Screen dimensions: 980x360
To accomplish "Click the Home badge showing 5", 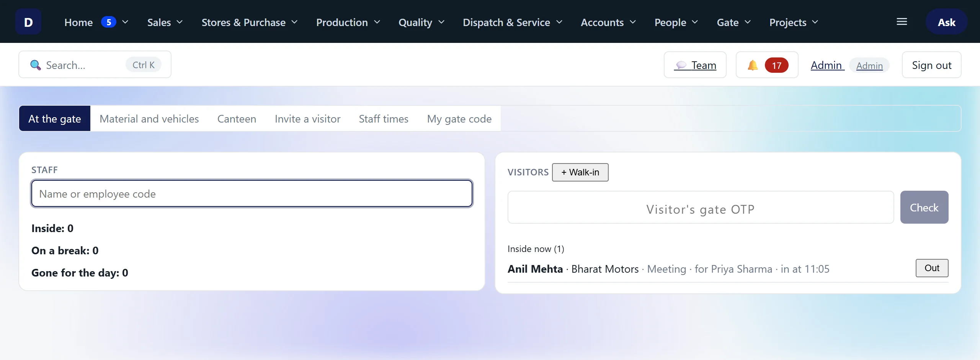I will 109,22.
